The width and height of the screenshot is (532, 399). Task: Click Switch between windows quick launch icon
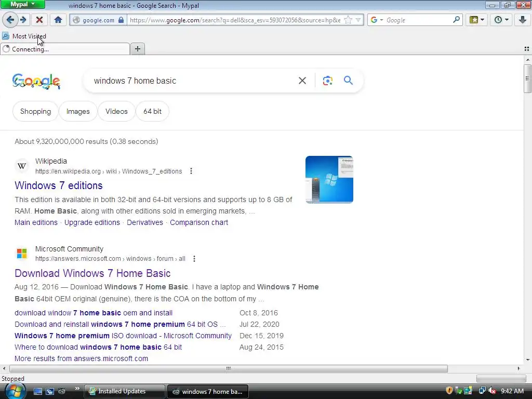49,391
